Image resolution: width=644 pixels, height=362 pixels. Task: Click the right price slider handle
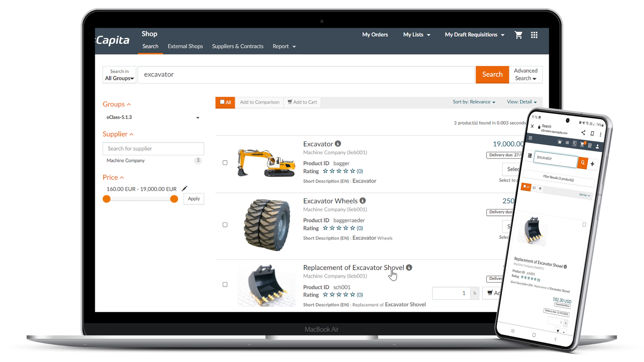[x=174, y=199]
